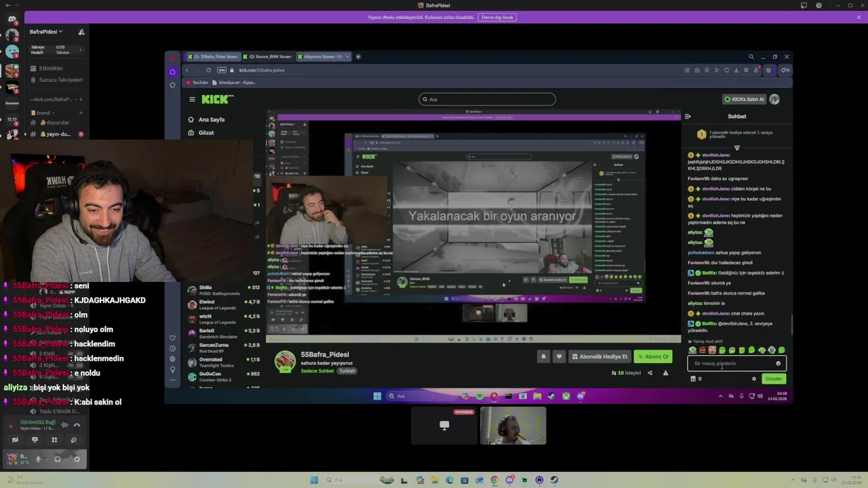868x488 pixels.
Task: Click Abonelik Hediye Et button
Action: 599,357
